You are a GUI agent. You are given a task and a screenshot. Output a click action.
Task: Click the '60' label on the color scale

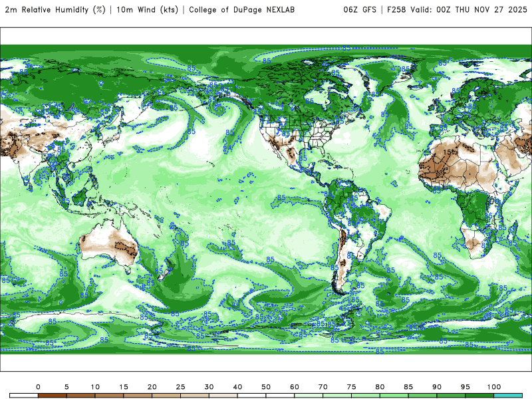(x=295, y=387)
